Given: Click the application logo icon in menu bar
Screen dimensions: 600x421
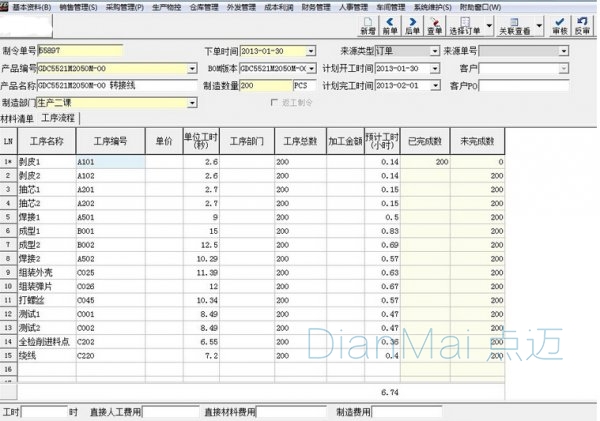Looking at the screenshot, I should [x=4, y=7].
